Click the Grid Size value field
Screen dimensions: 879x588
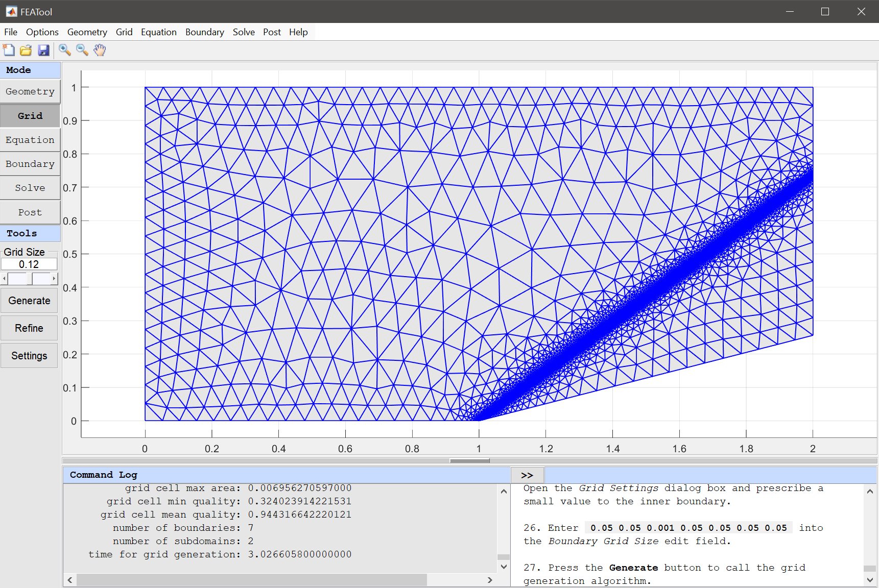click(29, 264)
